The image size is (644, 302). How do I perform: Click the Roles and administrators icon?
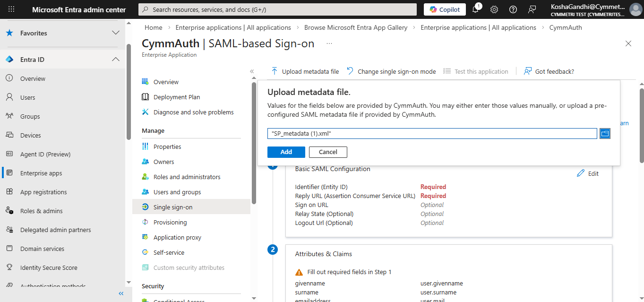(145, 177)
